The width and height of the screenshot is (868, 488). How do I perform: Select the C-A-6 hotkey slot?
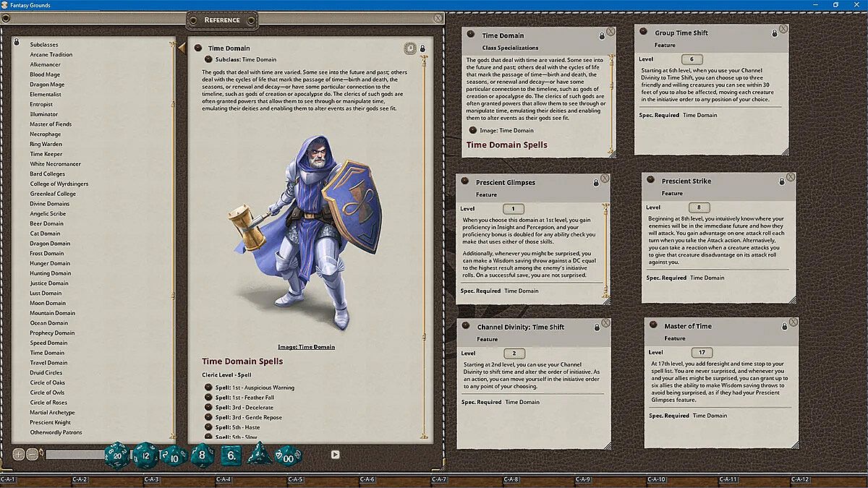click(x=396, y=480)
